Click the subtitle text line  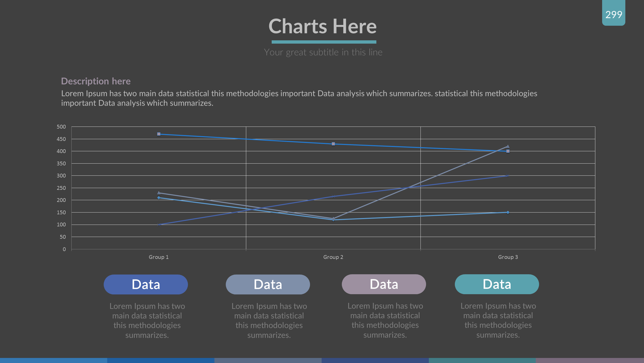click(x=323, y=52)
